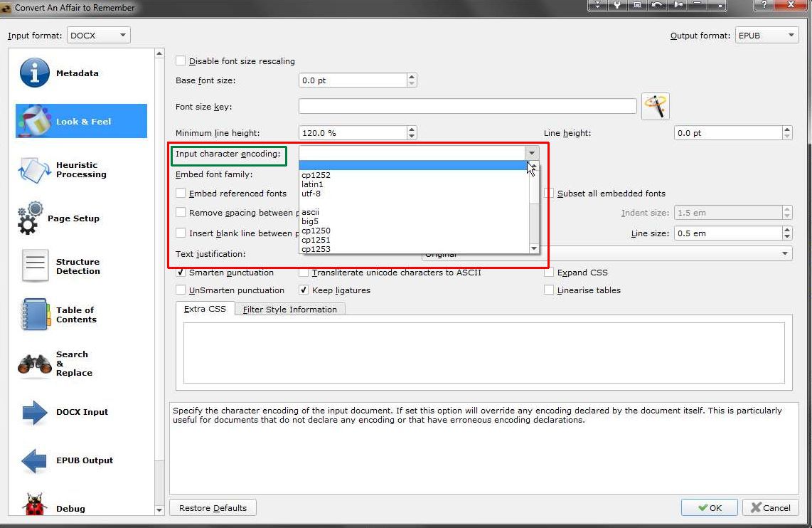Check Transliterate unicode characters to ASCII

pos(304,273)
